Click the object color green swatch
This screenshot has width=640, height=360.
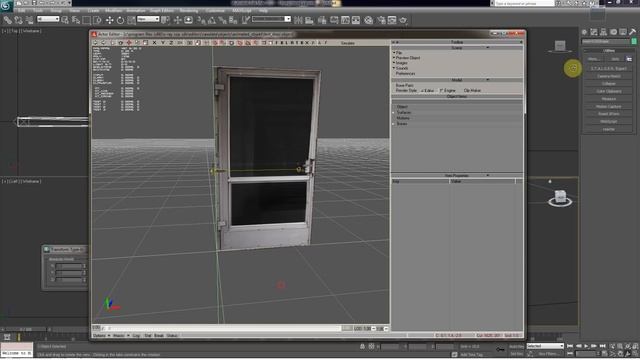pyautogui.click(x=634, y=42)
